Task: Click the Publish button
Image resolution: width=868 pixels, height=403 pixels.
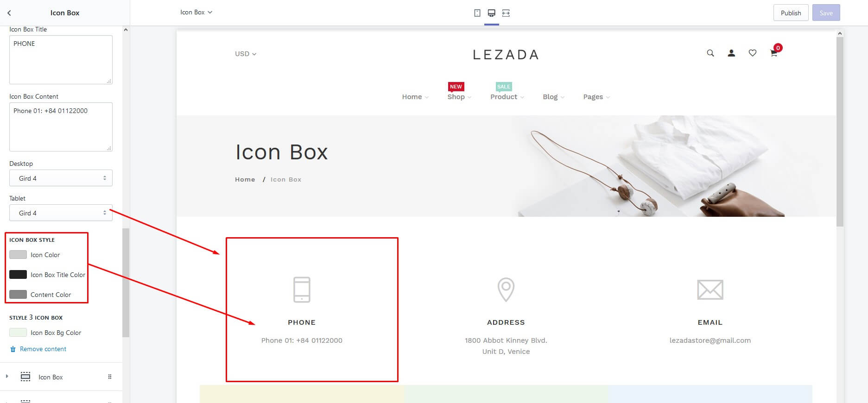Action: (791, 13)
